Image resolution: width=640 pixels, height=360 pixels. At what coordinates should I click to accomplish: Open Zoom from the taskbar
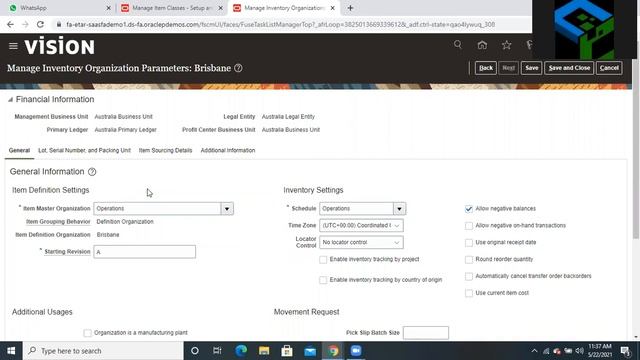pyautogui.click(x=356, y=351)
